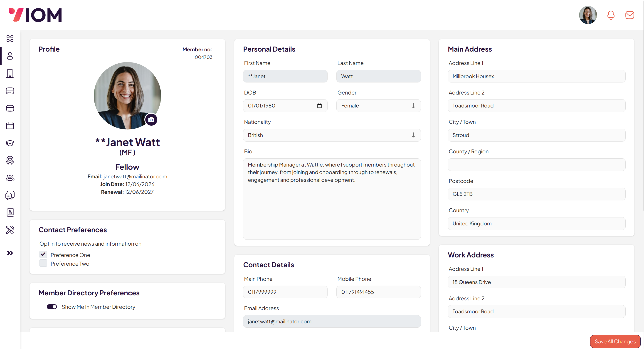
Task: Open the award rosette badge icon
Action: [x=10, y=160]
